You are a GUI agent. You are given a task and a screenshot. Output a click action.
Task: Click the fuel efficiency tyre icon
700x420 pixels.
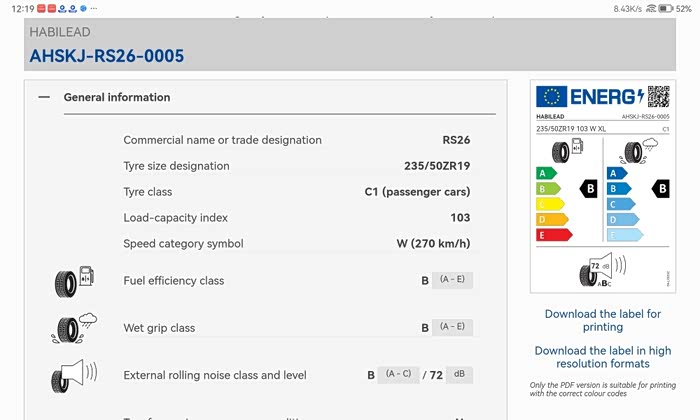[x=73, y=281]
